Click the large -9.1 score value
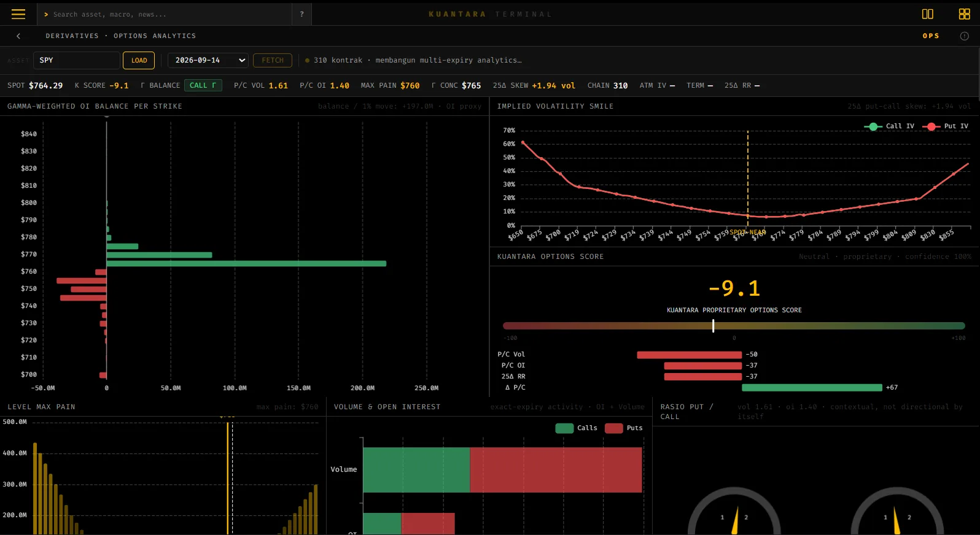Screen dimensions: 980x535 pyautogui.click(x=734, y=288)
